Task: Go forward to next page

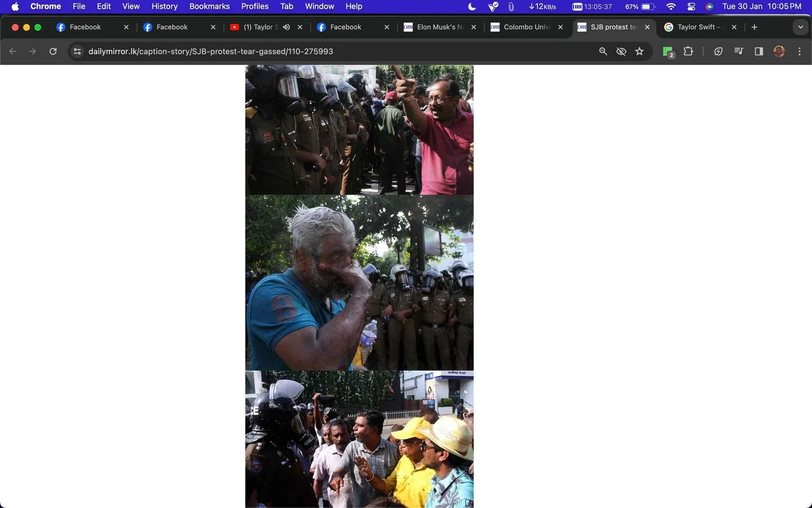Action: tap(33, 51)
